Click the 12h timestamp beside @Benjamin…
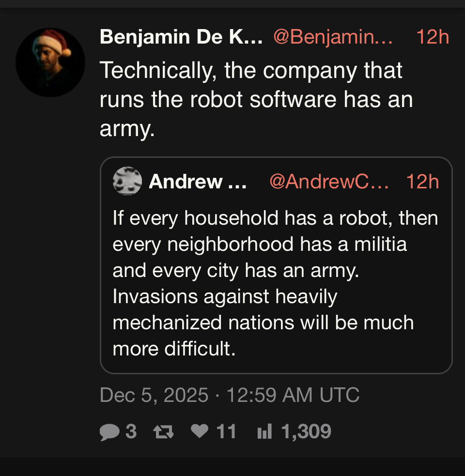465x476 pixels. [433, 37]
